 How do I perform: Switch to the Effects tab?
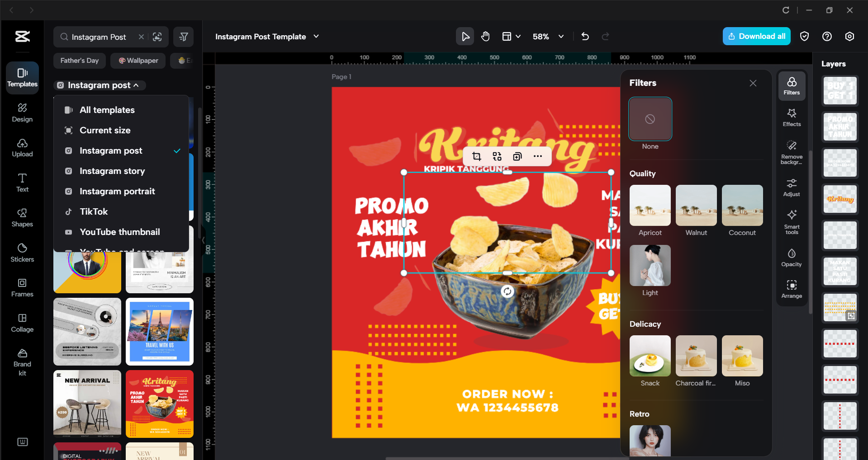click(x=791, y=117)
